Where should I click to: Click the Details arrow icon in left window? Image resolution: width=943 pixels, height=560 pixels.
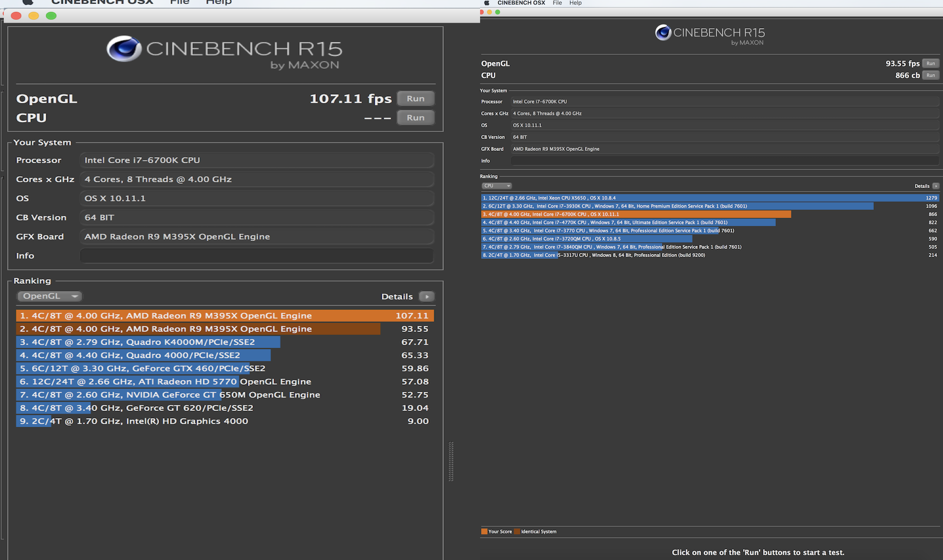pyautogui.click(x=427, y=297)
